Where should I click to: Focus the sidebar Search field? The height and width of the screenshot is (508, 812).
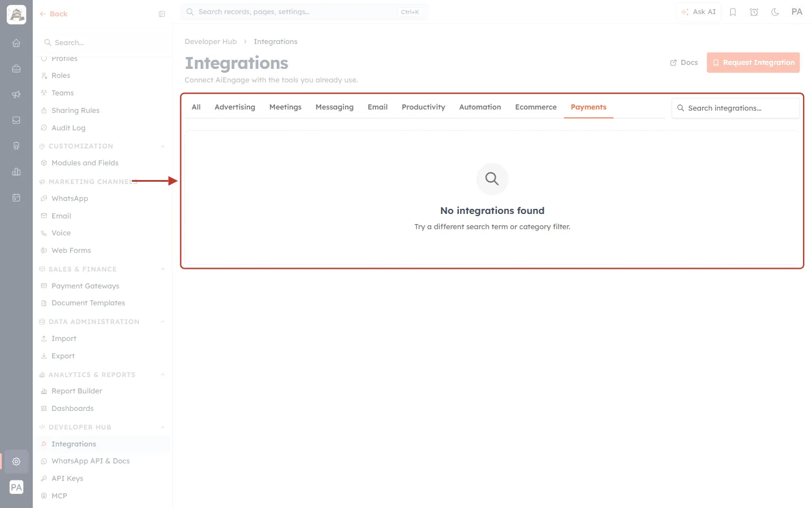(x=104, y=43)
